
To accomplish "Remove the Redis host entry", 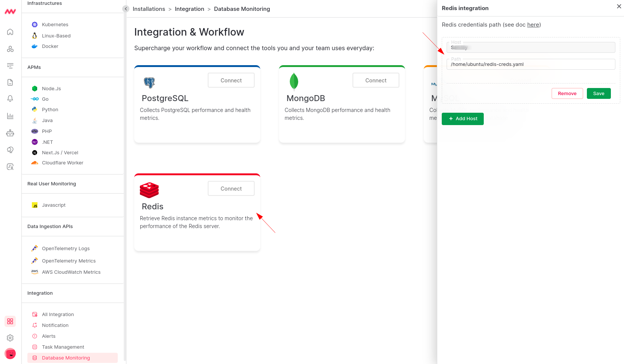I will [x=567, y=94].
